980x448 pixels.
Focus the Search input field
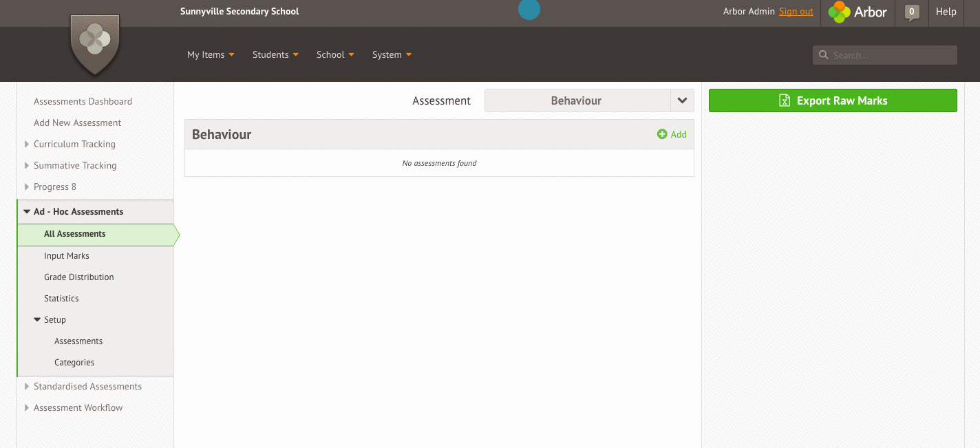pyautogui.click(x=885, y=55)
